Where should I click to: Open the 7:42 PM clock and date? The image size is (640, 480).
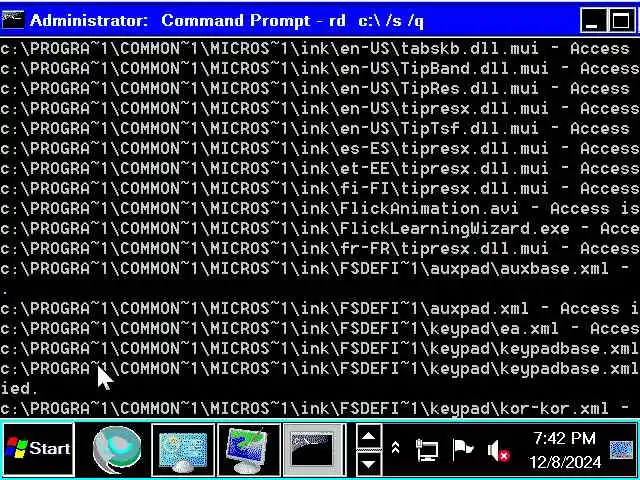(x=565, y=450)
